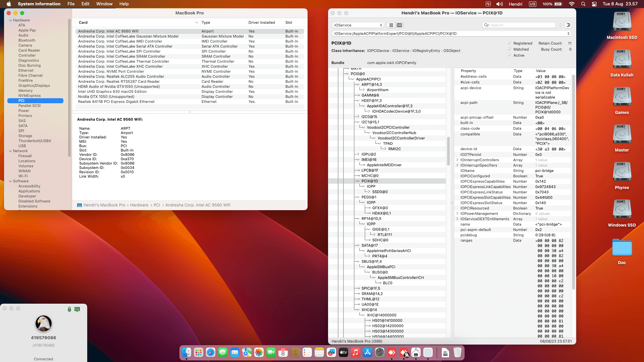Screen dimensions: 644x362
Task: Collapse Network section in System Information sidebar
Action: tap(10, 151)
